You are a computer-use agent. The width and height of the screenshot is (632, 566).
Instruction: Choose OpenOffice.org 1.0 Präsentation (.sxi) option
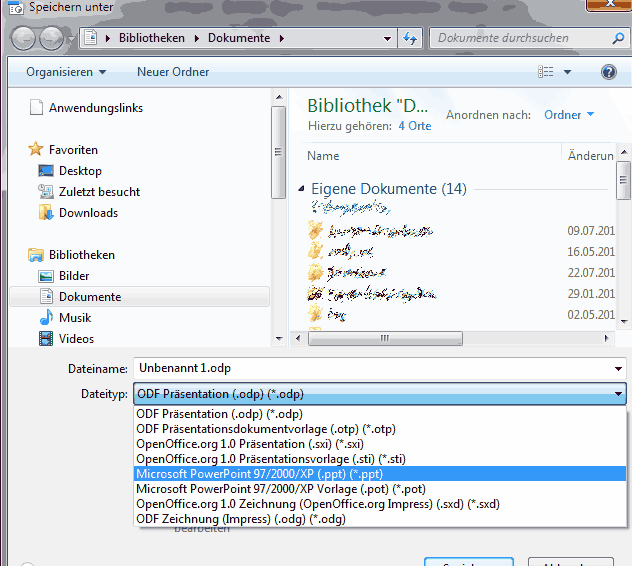[380, 444]
